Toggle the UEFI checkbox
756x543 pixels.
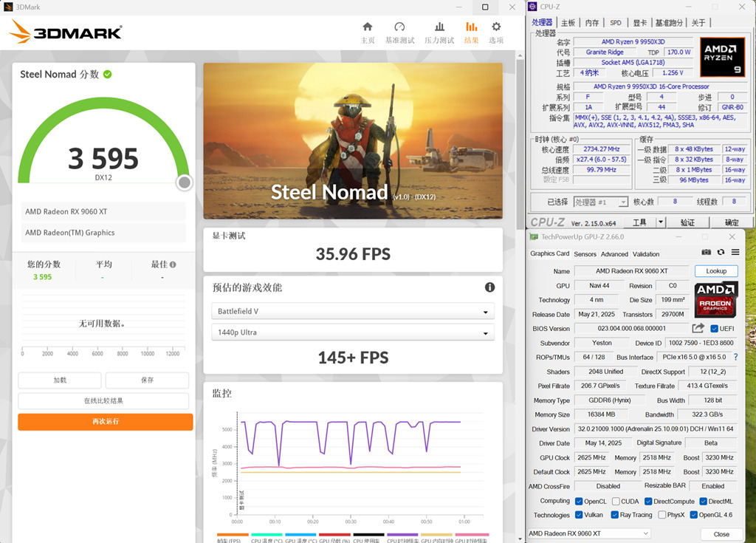tap(714, 329)
